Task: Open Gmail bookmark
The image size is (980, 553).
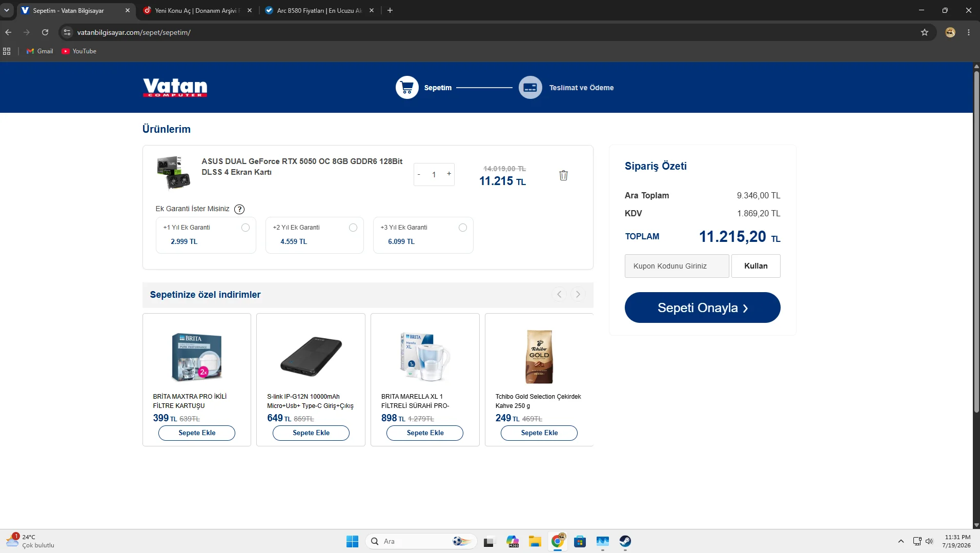Action: [x=40, y=51]
